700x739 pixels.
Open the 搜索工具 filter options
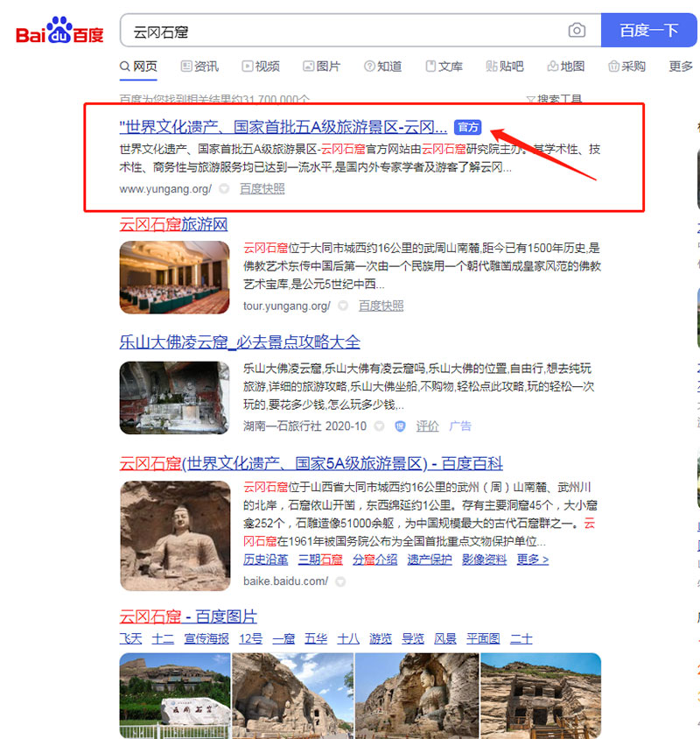(553, 100)
